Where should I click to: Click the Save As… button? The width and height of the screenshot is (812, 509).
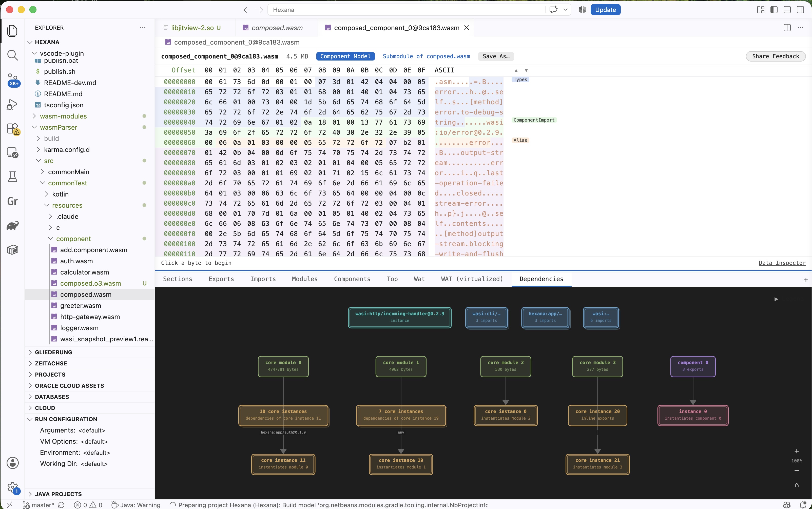496,56
